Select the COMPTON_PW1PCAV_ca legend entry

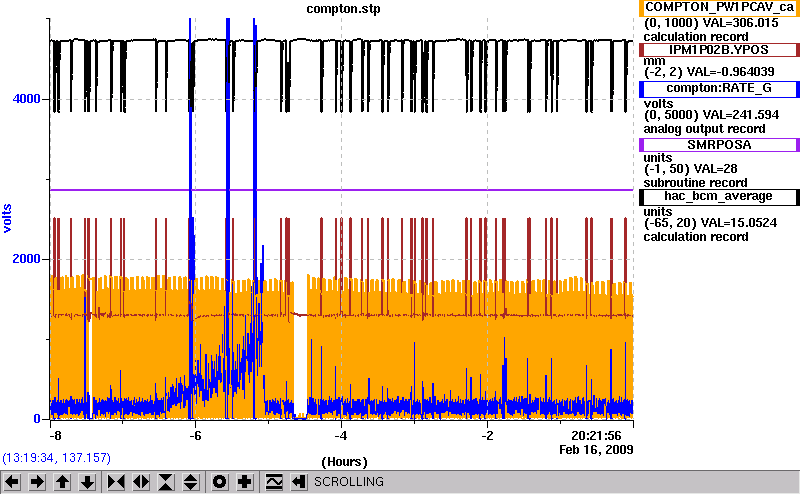point(719,8)
